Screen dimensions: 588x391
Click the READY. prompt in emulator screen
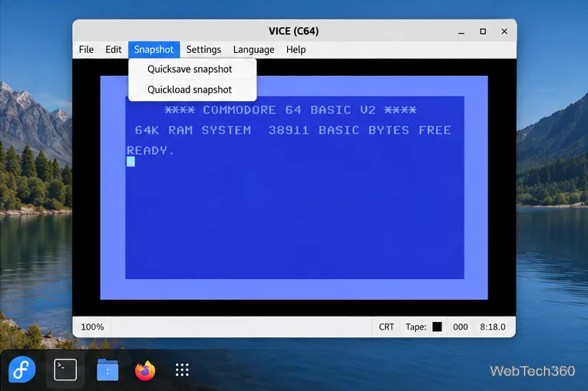(x=150, y=150)
